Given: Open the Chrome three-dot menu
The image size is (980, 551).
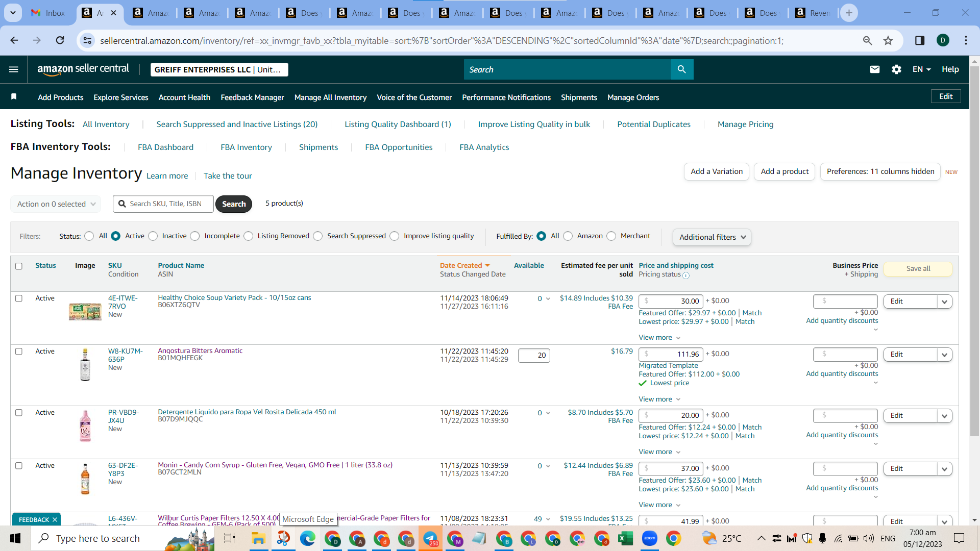Looking at the screenshot, I should 966,40.
